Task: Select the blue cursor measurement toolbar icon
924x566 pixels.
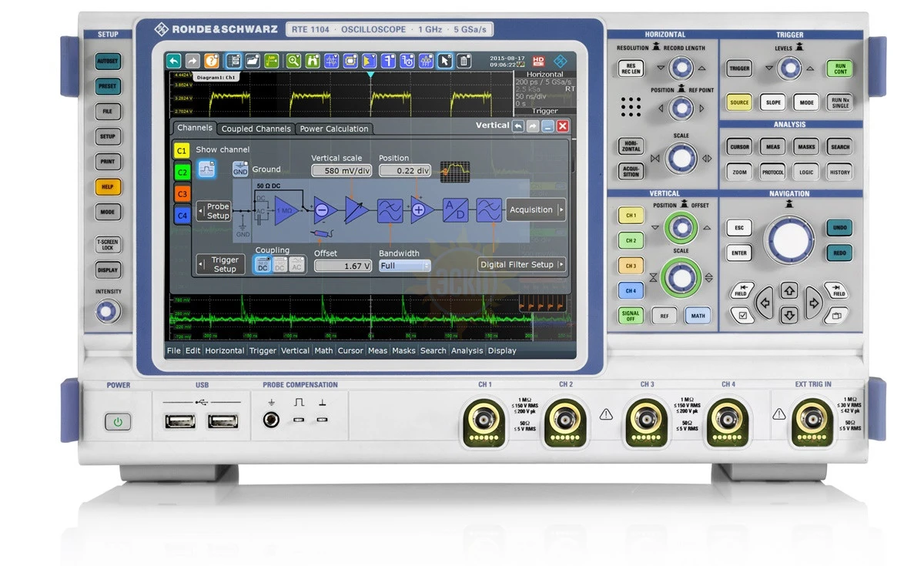Action: pos(332,61)
